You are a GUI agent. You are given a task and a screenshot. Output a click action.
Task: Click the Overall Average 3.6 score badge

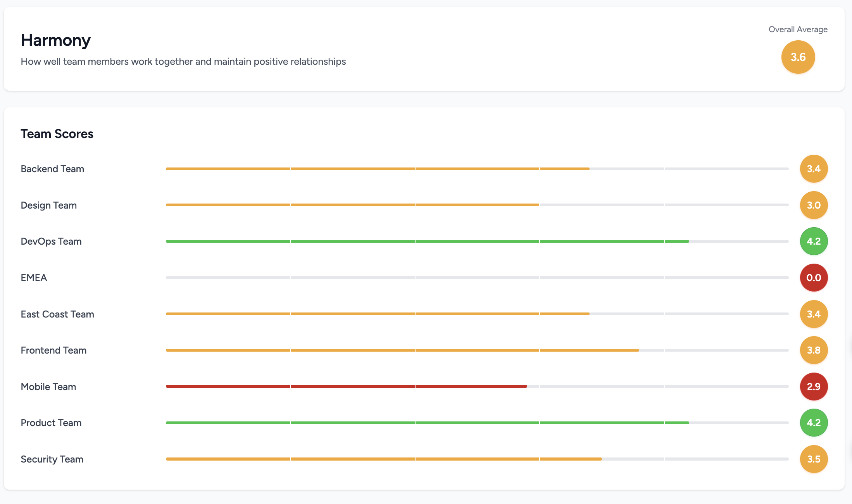pyautogui.click(x=798, y=57)
